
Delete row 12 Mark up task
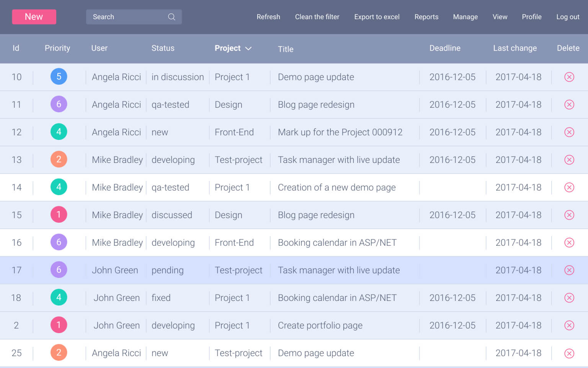569,132
